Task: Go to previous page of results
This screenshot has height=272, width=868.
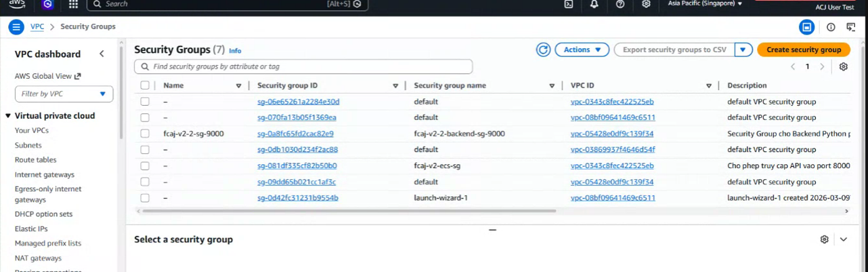Action: [793, 66]
